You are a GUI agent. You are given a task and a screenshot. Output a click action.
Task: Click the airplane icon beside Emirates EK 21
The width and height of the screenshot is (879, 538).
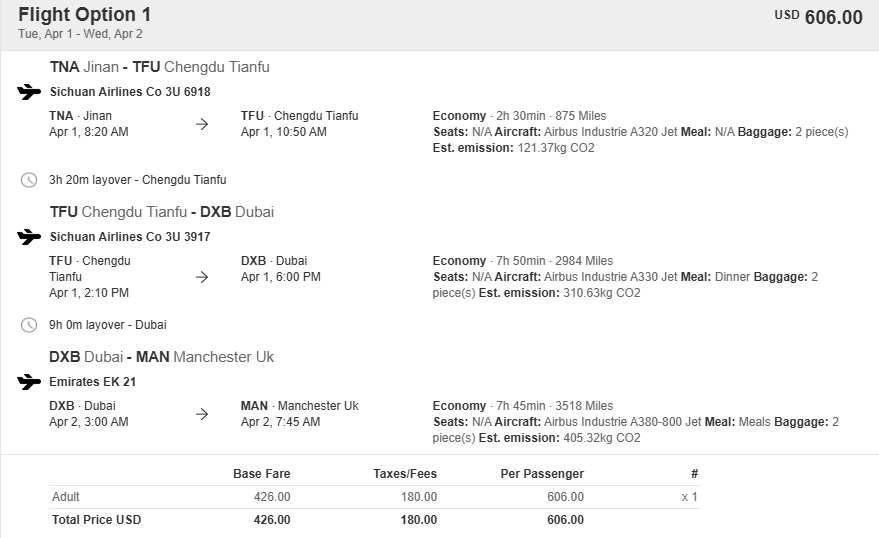(x=29, y=382)
